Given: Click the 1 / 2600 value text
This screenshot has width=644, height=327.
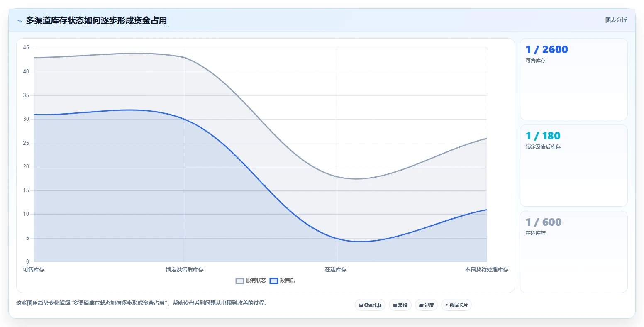Looking at the screenshot, I should [x=546, y=49].
